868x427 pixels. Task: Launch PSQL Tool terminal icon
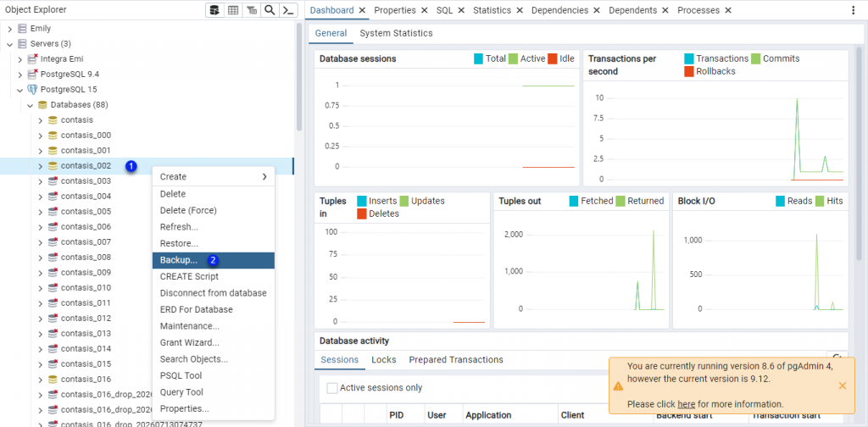coord(288,10)
